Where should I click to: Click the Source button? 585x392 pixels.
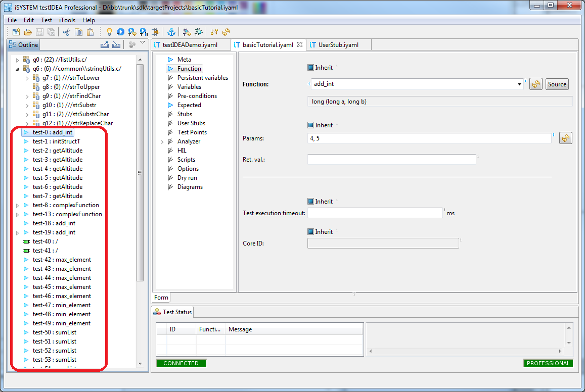pos(557,84)
